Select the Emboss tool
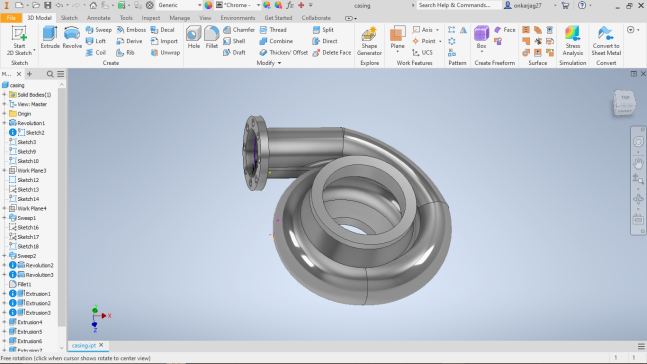The width and height of the screenshot is (647, 364). [x=131, y=30]
